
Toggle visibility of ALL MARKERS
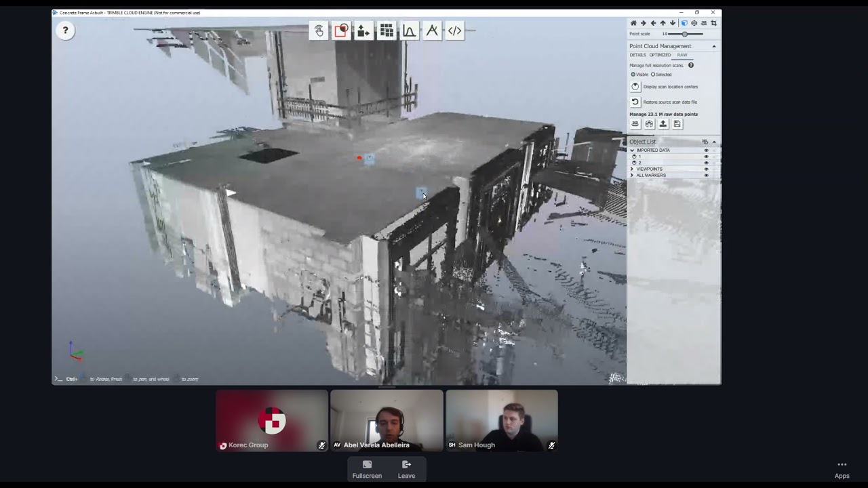pyautogui.click(x=706, y=176)
